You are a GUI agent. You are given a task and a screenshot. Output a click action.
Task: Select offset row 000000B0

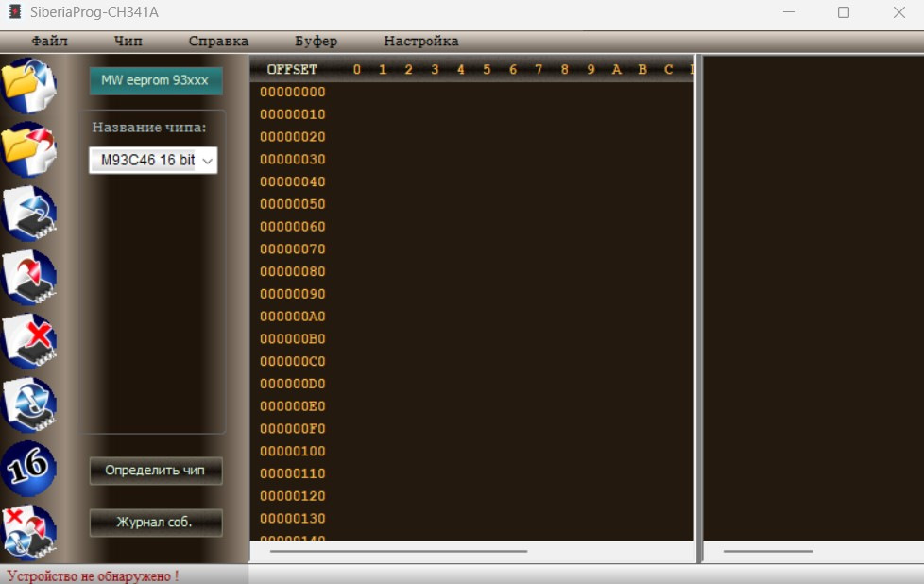pyautogui.click(x=292, y=339)
